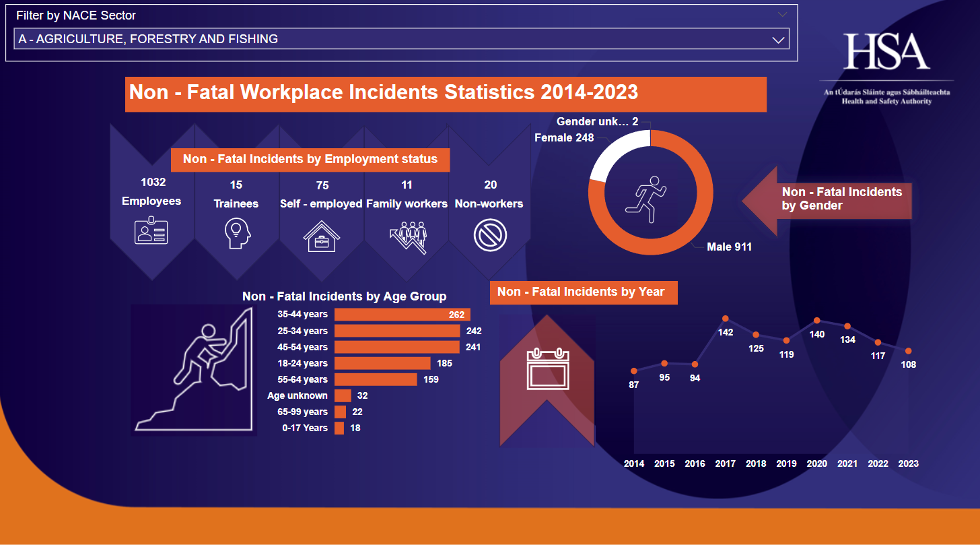Click the Trainees lightbulb head icon
This screenshot has height=545, width=980.
(237, 232)
